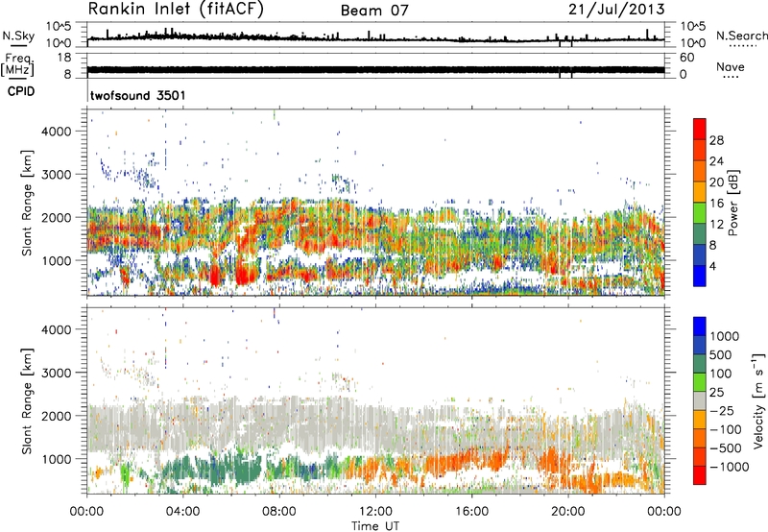This screenshot has width=768, height=532.
Task: Click the red bottom swatch of Velocity colorbar
Action: 700,475
